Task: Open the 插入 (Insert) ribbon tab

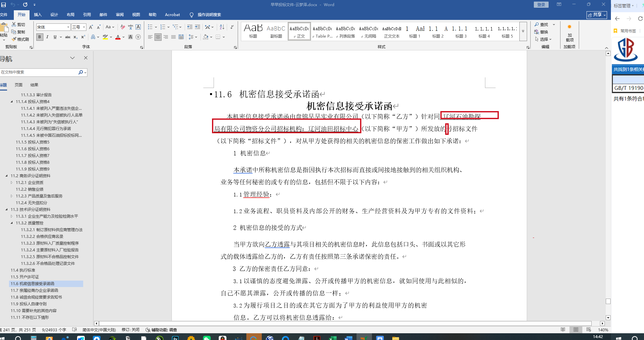Action: coord(38,15)
